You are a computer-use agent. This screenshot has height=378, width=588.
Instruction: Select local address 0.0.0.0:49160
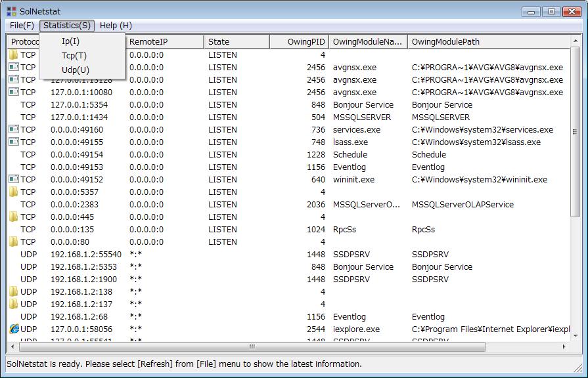pos(77,130)
